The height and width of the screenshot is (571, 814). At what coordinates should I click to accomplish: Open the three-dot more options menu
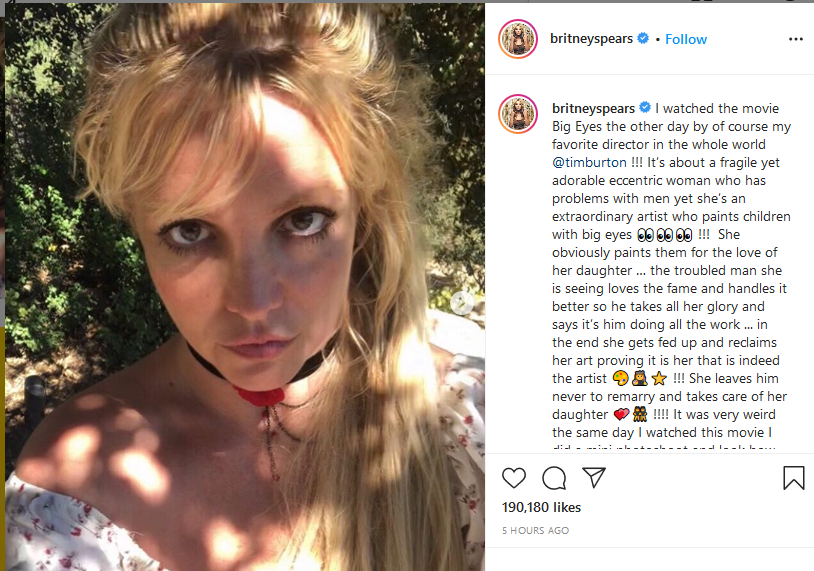click(796, 39)
